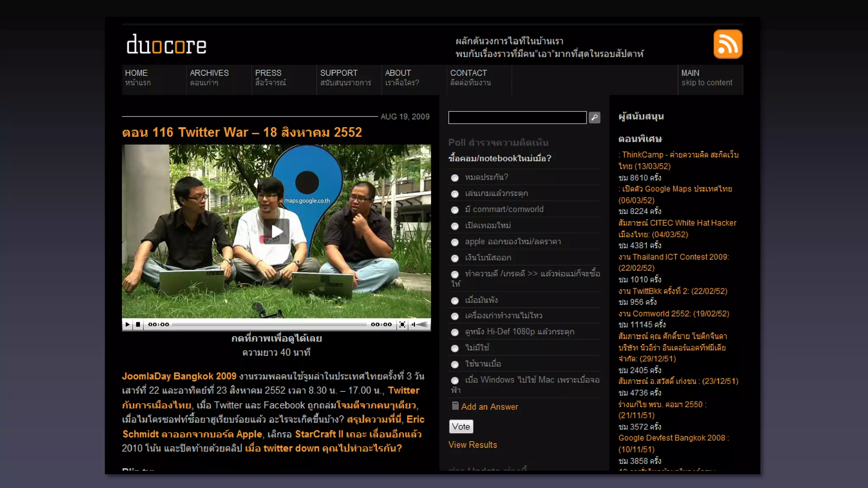Click the video seek progress bar
The width and height of the screenshot is (868, 488).
(x=270, y=324)
